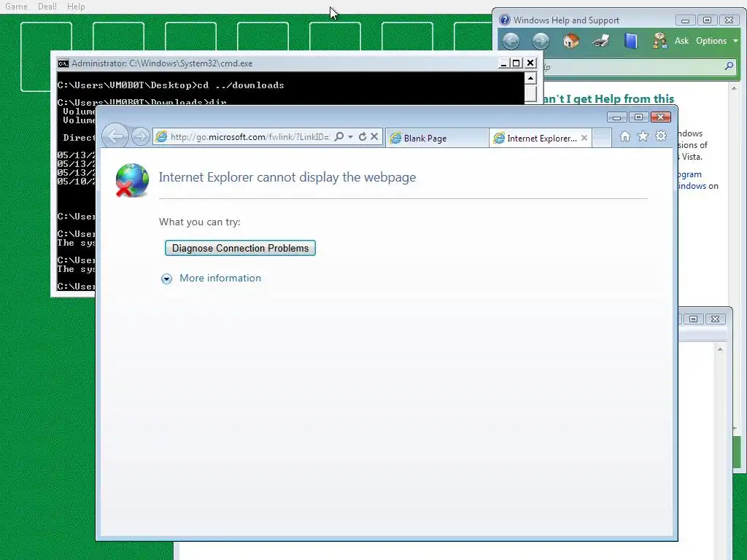This screenshot has height=560, width=747.
Task: Go to the IE home page icon
Action: pyautogui.click(x=625, y=136)
